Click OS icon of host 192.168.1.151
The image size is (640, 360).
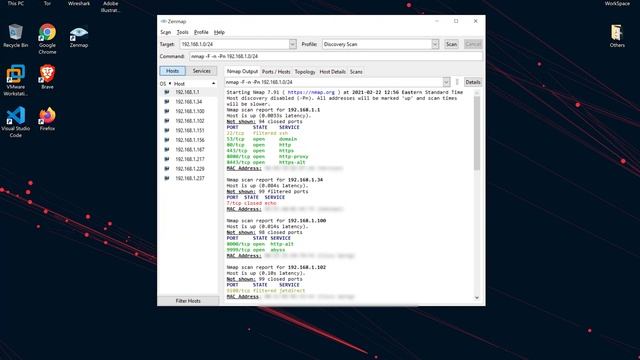167,130
